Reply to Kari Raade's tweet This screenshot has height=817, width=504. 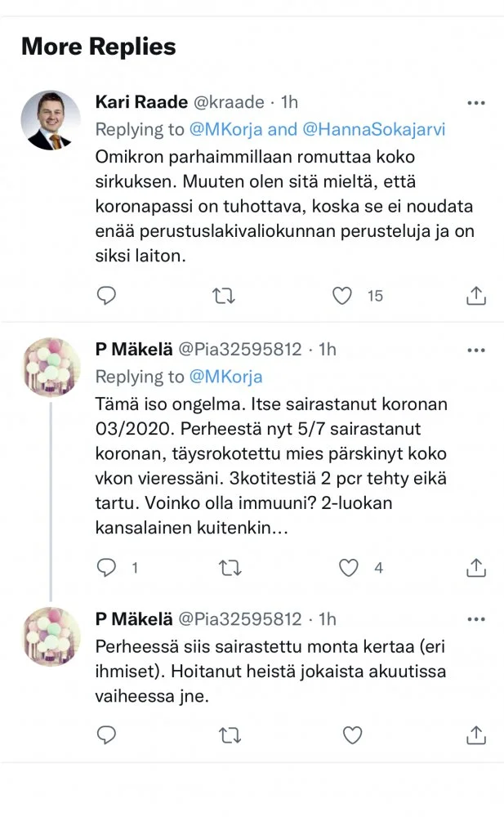point(106,296)
